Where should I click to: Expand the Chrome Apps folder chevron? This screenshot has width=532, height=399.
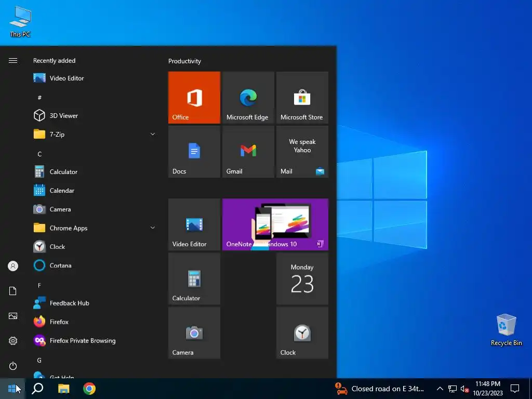coord(153,228)
